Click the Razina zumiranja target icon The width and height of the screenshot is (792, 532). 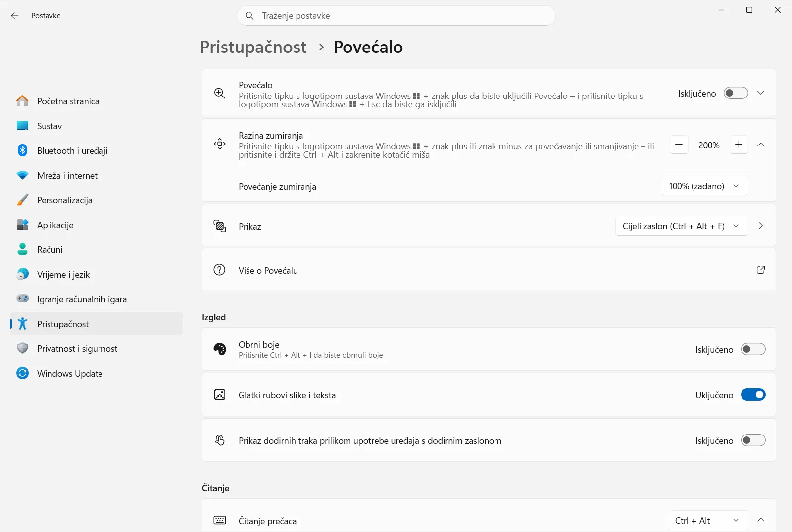[x=220, y=144]
